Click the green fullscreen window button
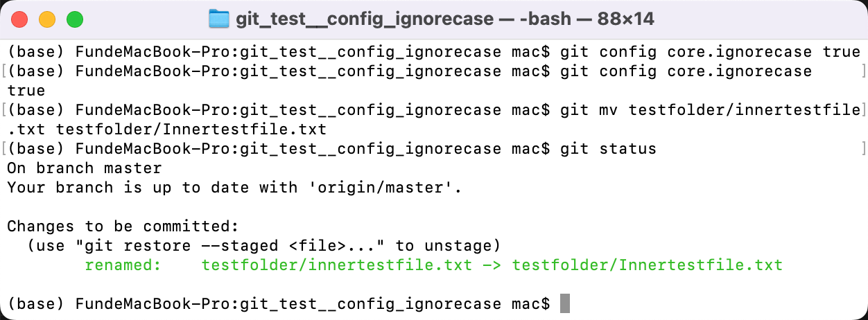Viewport: 868px width, 320px height. [75, 19]
